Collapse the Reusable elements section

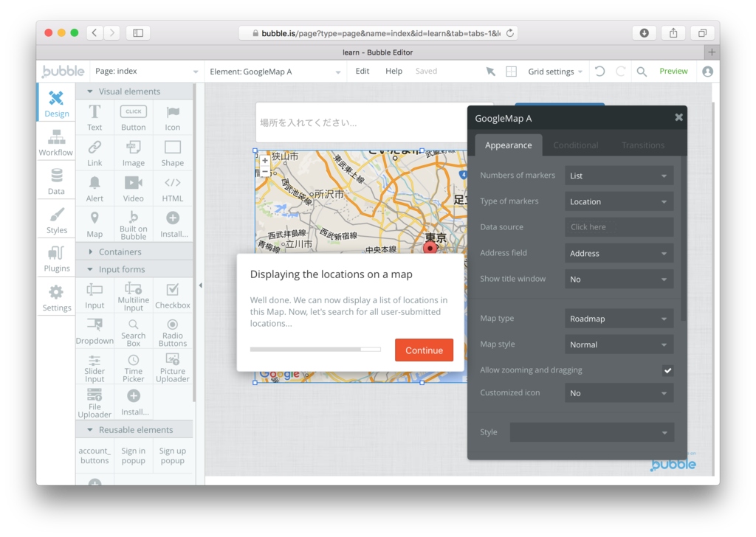[134, 429]
